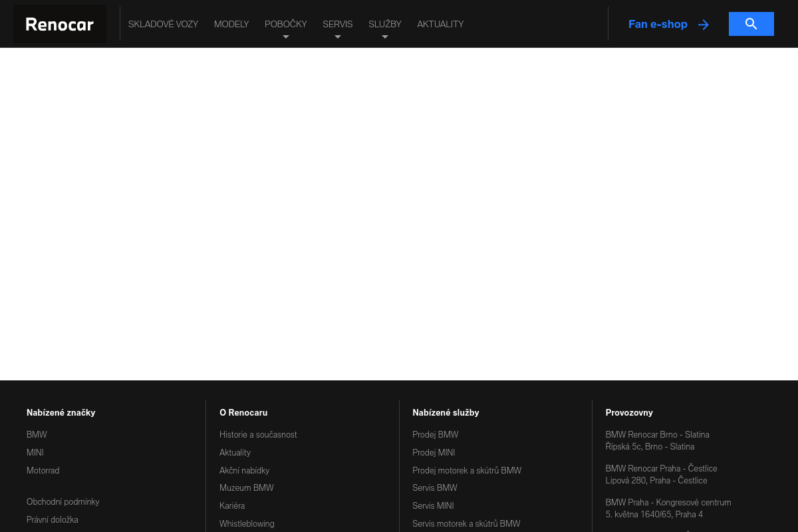Open the Modely menu item
Viewport: 798px width, 532px height.
coord(231,24)
